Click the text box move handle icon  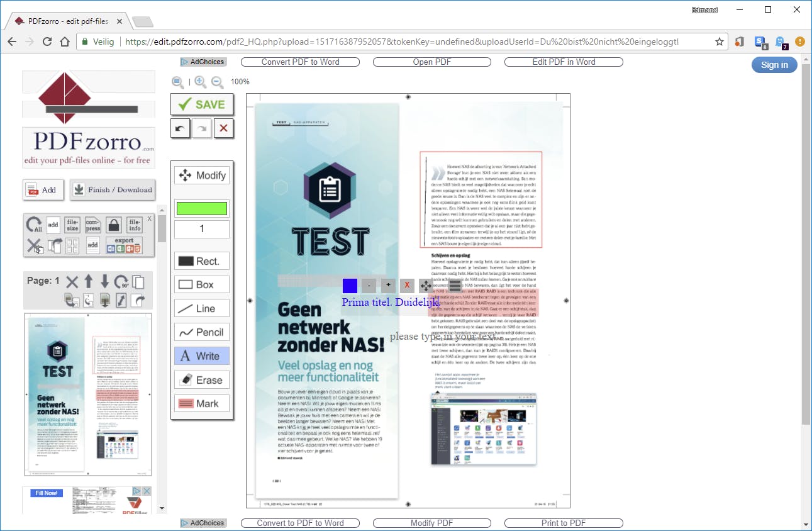[426, 286]
